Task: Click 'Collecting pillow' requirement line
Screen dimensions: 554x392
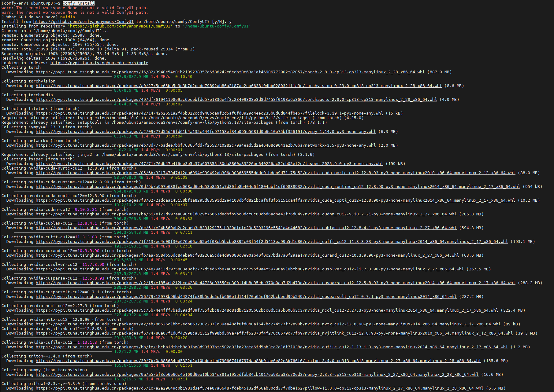Action: tap(64, 384)
